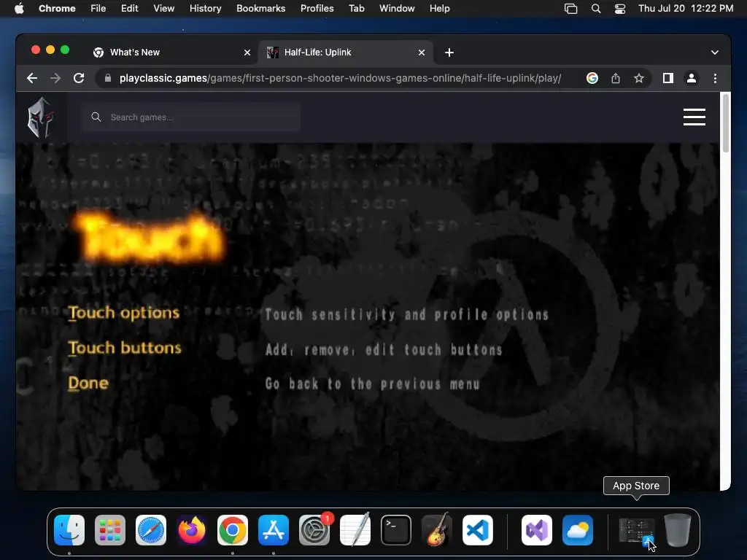The height and width of the screenshot is (560, 747).
Task: Open Chrome three-dot menu
Action: [x=715, y=78]
